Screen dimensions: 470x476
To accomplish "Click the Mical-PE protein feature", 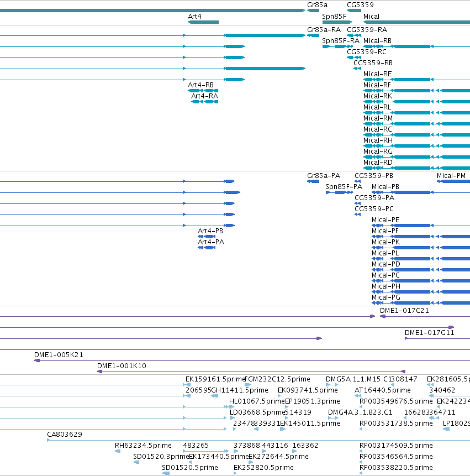I will 421,226.
